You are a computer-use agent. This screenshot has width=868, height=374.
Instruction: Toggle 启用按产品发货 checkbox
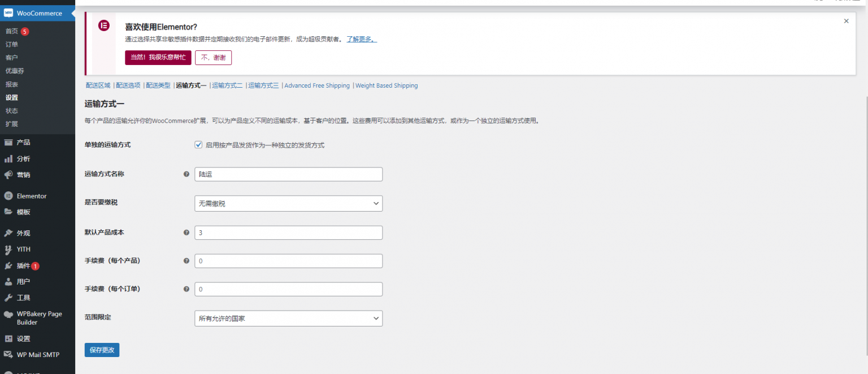[198, 145]
